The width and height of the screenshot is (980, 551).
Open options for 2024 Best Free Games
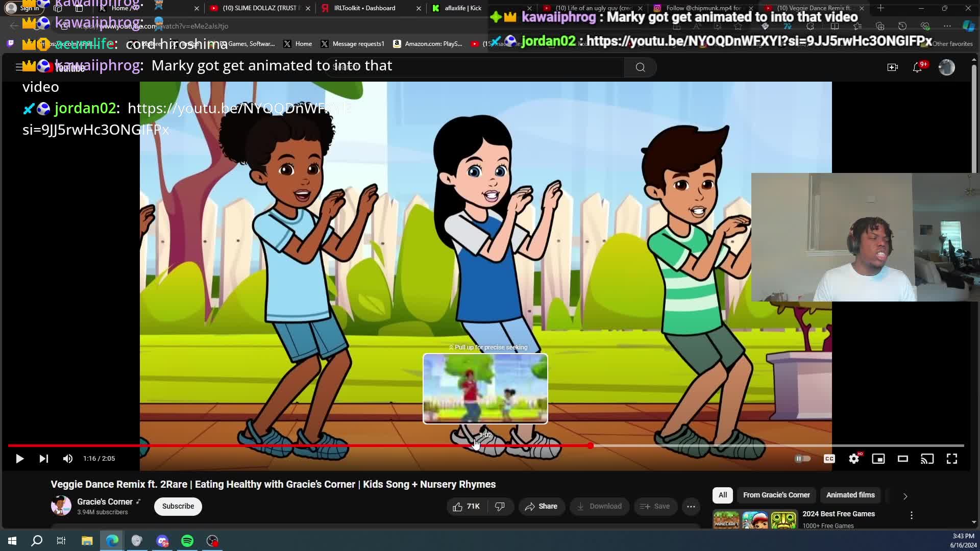pos(912,515)
